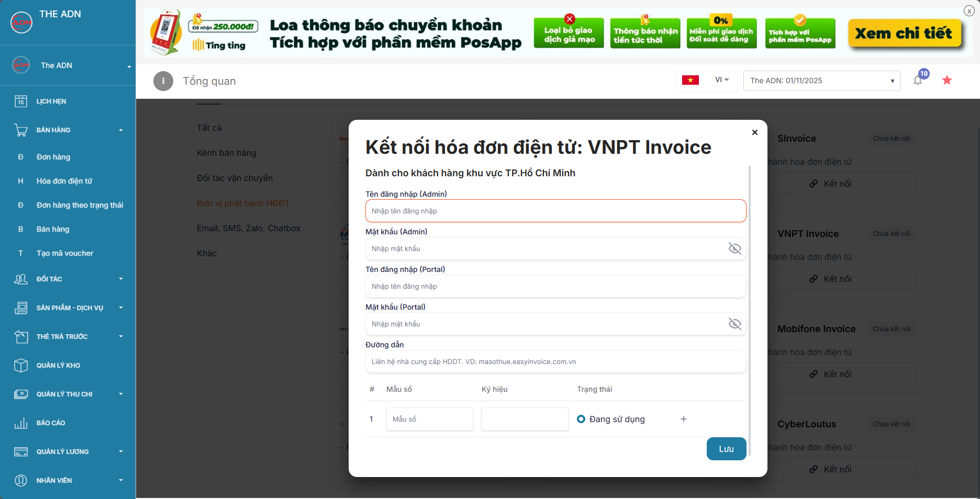
Task: Click the Đối tác people icon
Action: point(21,279)
